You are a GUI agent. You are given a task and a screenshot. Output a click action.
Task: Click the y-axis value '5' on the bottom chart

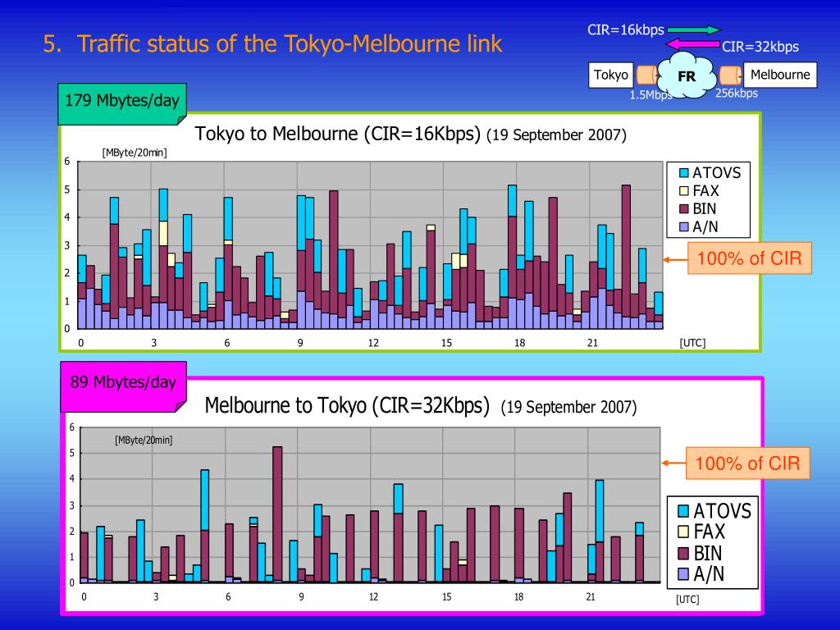pyautogui.click(x=72, y=453)
